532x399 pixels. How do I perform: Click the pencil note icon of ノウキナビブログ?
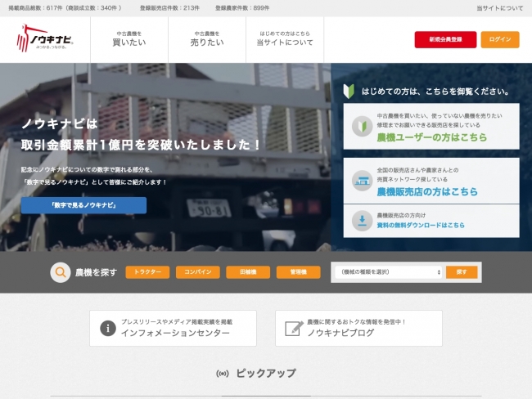(x=294, y=328)
